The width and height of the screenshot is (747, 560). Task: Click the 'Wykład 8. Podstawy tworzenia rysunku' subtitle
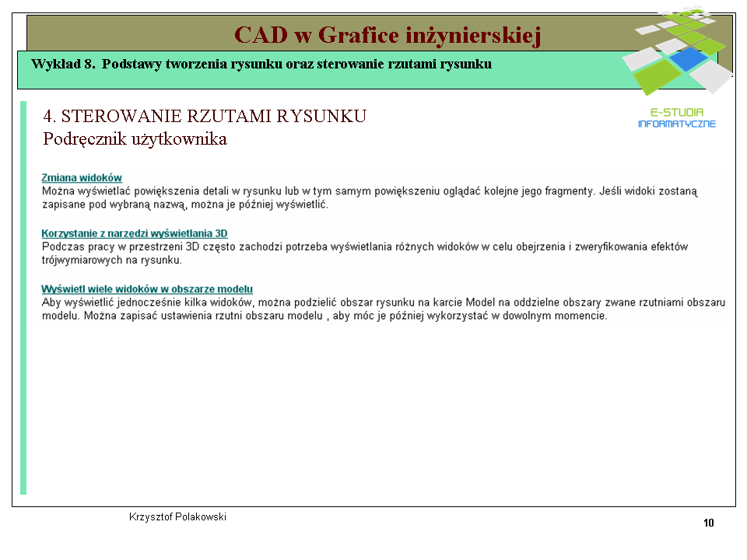click(x=261, y=64)
